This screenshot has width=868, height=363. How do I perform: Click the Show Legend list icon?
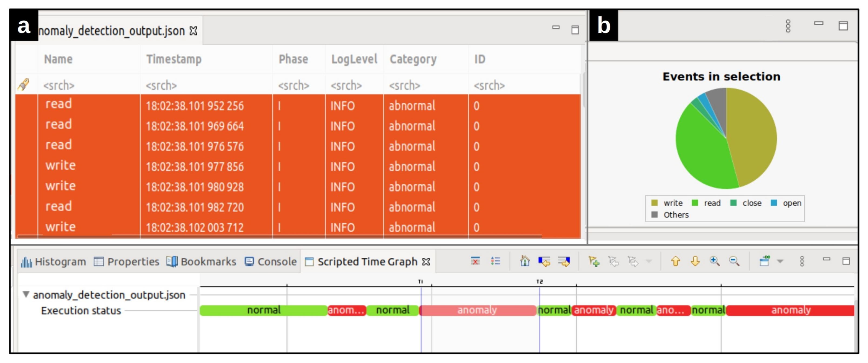(495, 261)
